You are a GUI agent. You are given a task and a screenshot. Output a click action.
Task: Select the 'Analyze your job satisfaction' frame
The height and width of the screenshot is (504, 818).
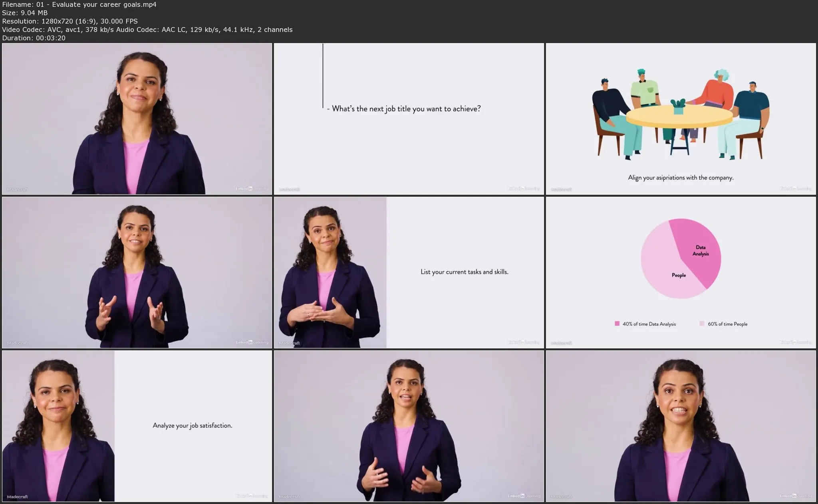click(x=137, y=426)
